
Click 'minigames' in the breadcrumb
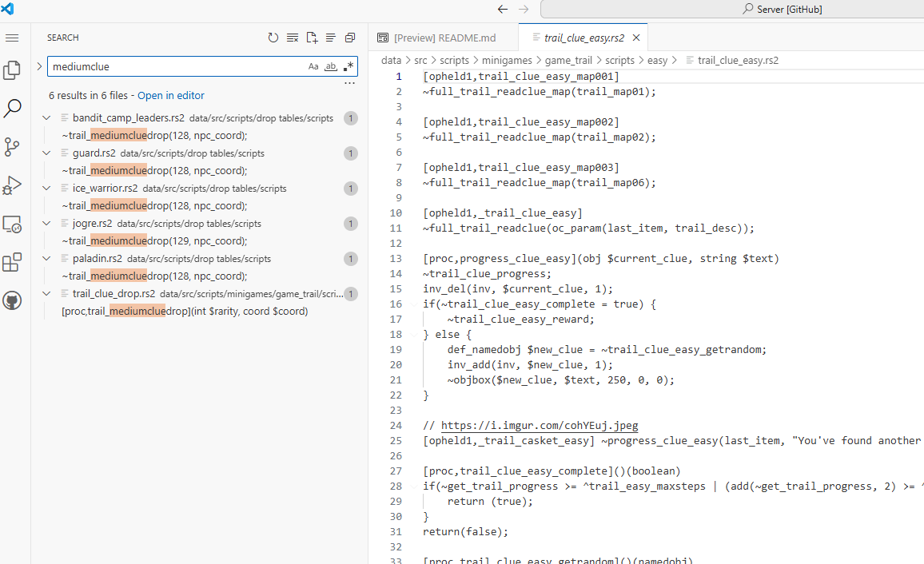(507, 60)
